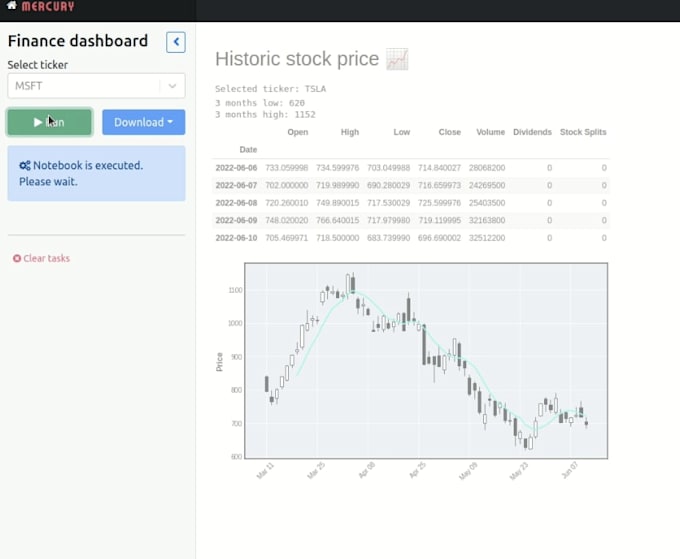
Task: Click close value 716.659973
Action: tap(439, 185)
